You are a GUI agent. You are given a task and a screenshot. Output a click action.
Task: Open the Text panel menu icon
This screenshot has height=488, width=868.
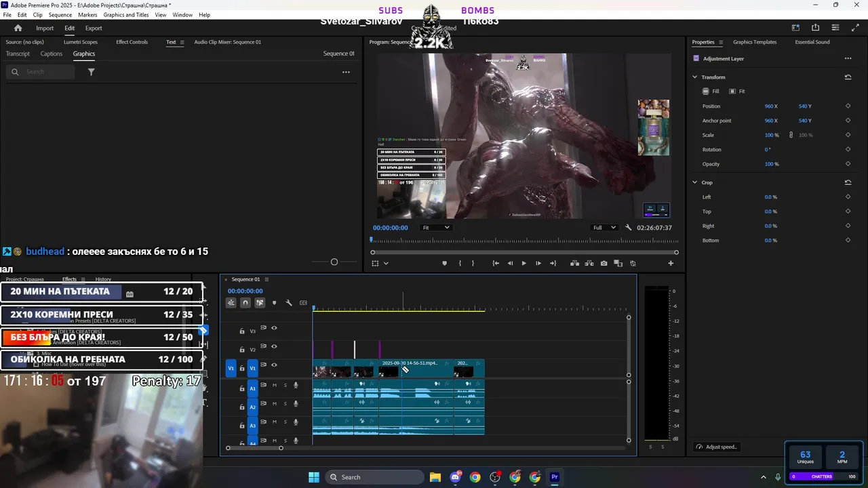[182, 42]
